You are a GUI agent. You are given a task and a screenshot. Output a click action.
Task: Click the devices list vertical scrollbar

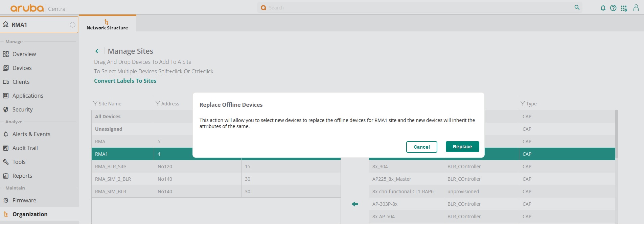point(617,135)
